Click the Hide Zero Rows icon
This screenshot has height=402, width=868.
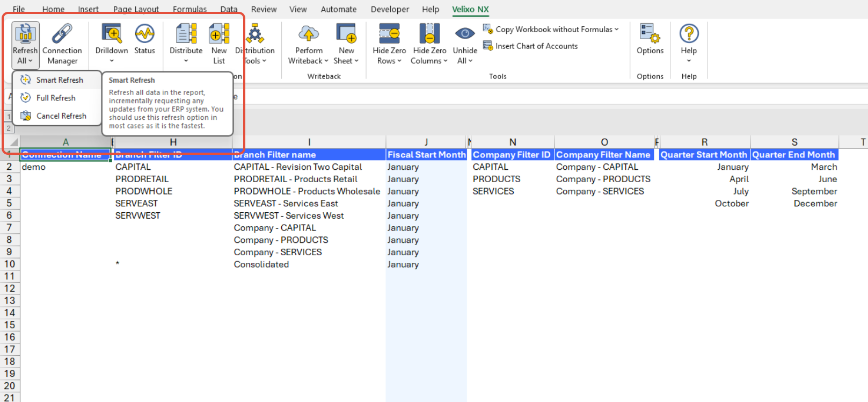[389, 33]
